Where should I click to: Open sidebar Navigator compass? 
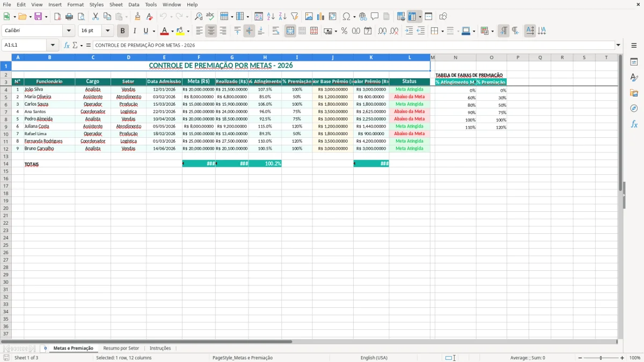634,108
